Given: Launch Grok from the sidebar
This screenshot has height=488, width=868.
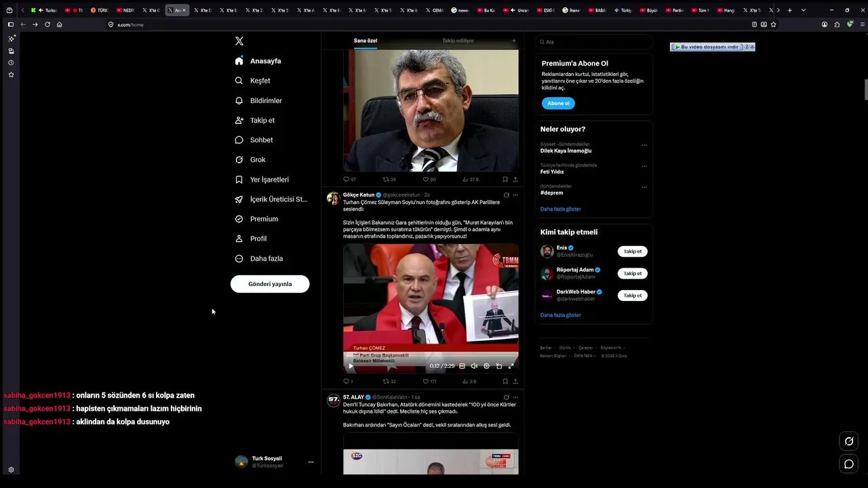Looking at the screenshot, I should point(250,160).
